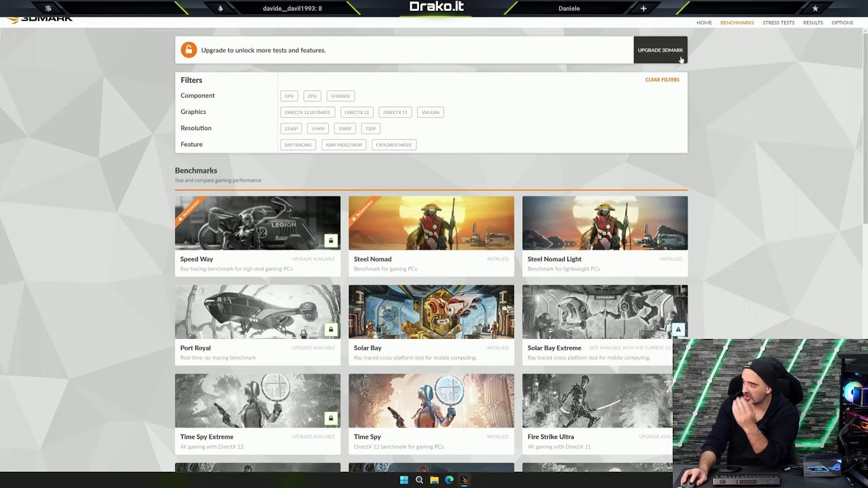Switch to the Stress Tests tab
868x488 pixels.
tap(778, 23)
